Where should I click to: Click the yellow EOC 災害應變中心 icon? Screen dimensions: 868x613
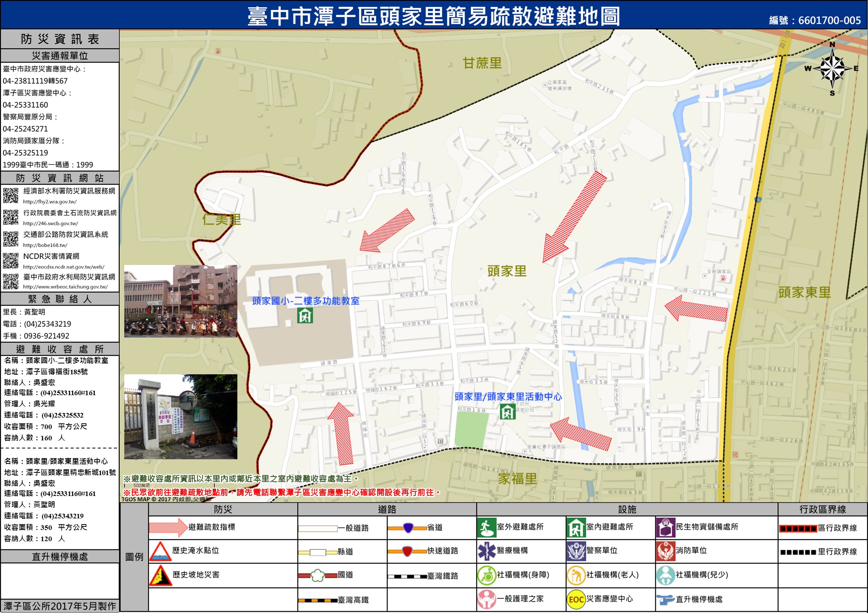click(x=576, y=599)
